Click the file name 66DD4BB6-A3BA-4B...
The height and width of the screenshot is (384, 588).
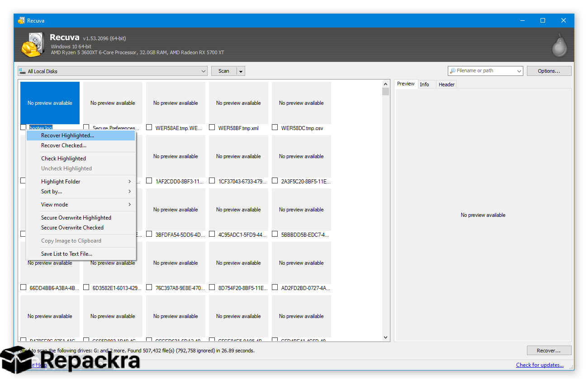pyautogui.click(x=54, y=288)
